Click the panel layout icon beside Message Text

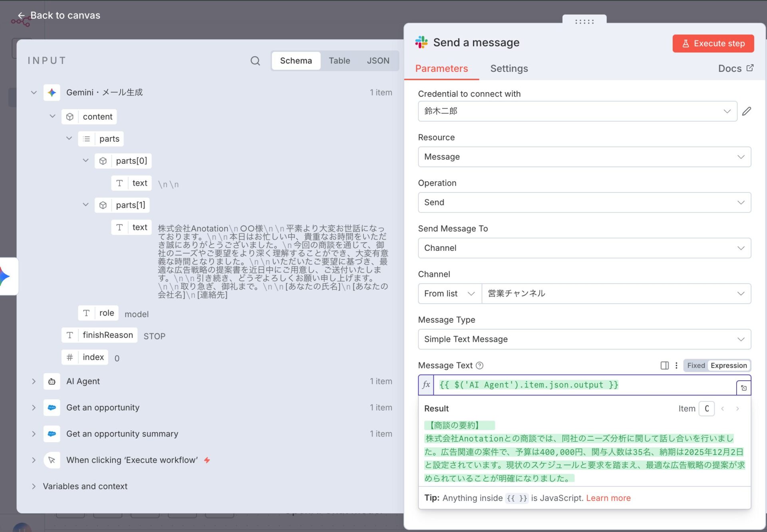664,365
